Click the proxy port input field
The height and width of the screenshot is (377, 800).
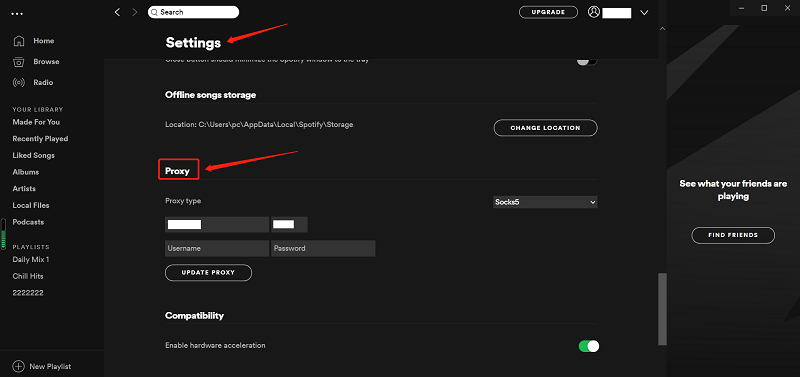tap(289, 224)
